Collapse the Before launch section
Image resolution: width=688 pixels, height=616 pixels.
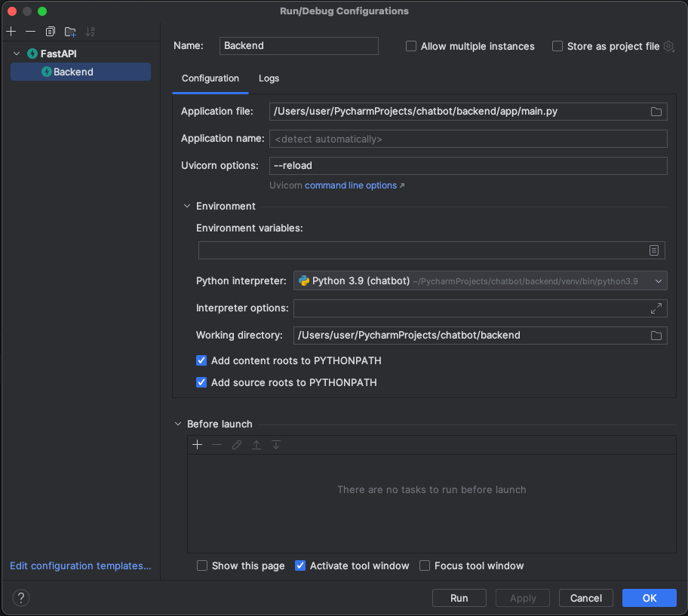pyautogui.click(x=178, y=424)
